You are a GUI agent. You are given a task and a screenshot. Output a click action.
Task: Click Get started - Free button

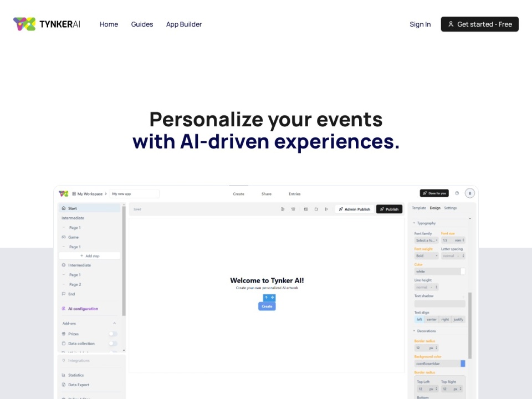click(x=480, y=24)
